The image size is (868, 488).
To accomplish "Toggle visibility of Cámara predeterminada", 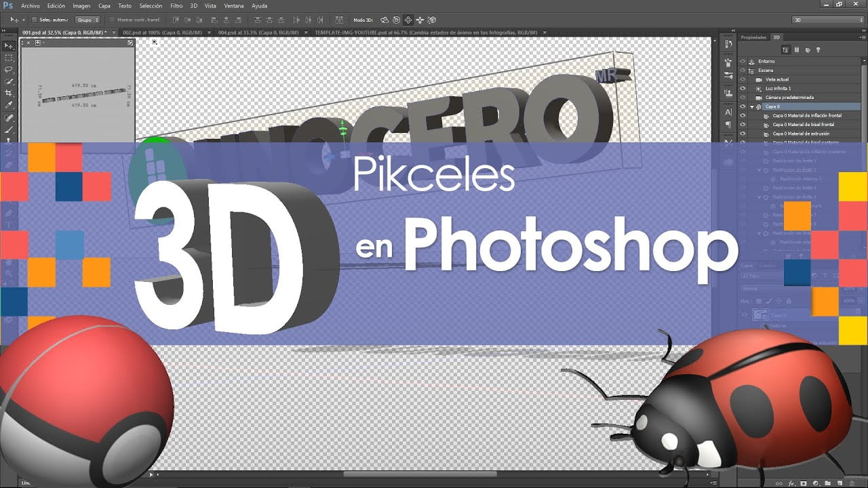I will click(743, 98).
